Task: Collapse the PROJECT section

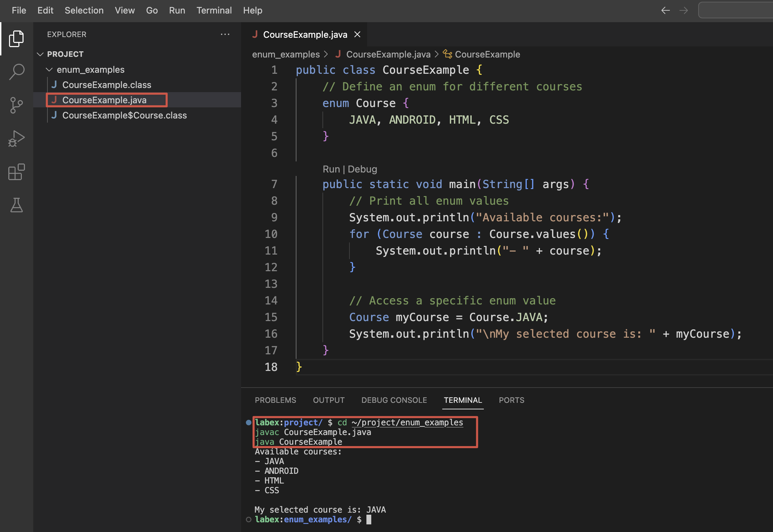Action: (x=40, y=54)
